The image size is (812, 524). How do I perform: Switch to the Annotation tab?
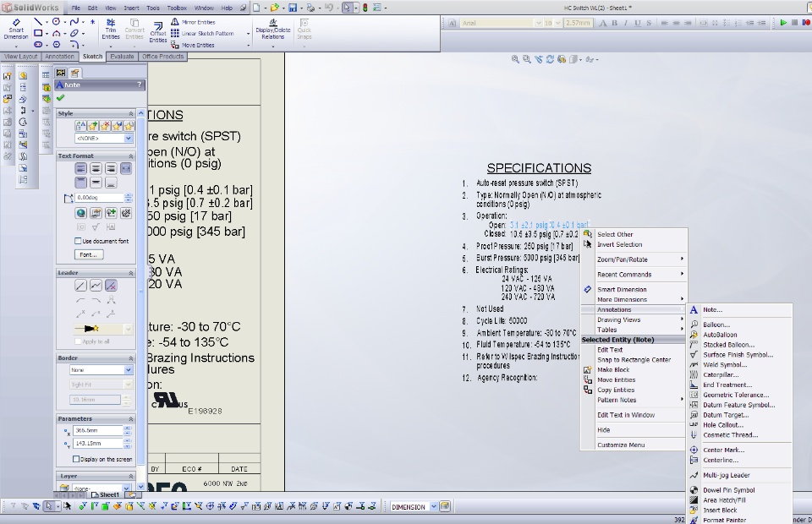coord(59,57)
